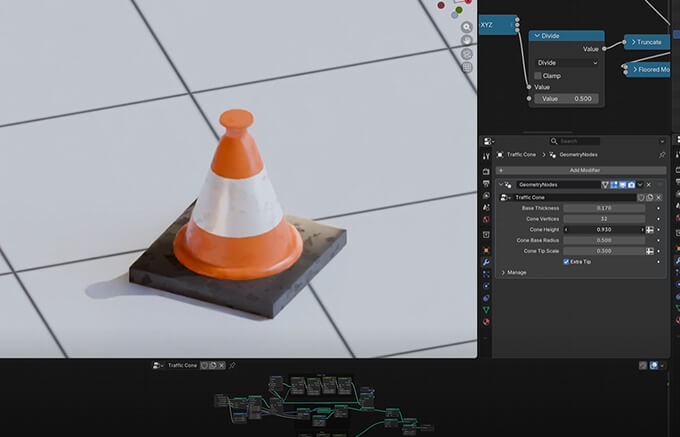680x437 pixels.
Task: Click the viewport zoom magnifier icon
Action: pyautogui.click(x=467, y=27)
